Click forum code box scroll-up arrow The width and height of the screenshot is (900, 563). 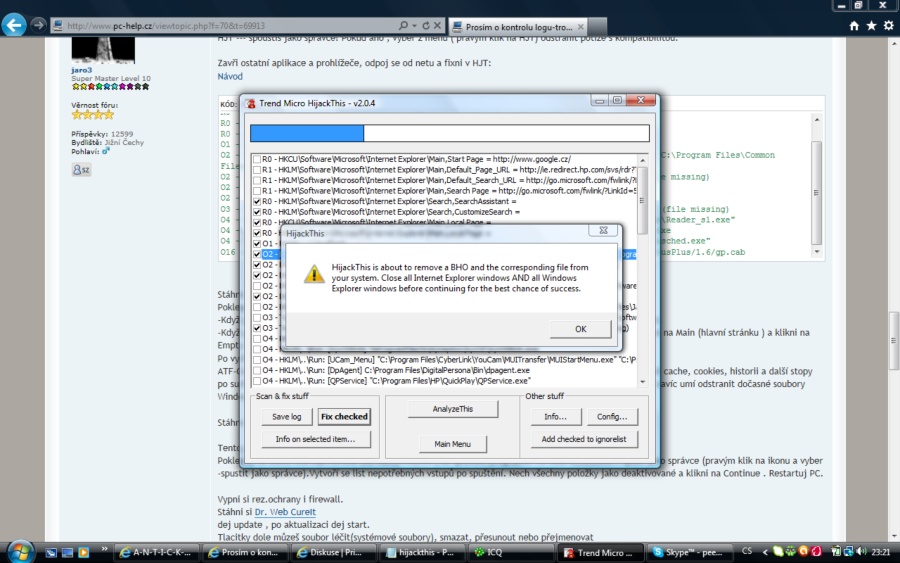(x=816, y=119)
